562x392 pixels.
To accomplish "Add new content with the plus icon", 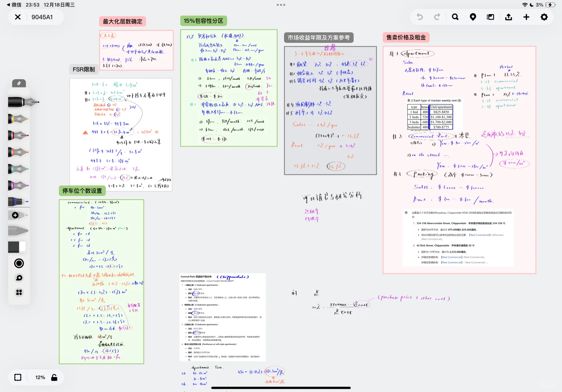I will 526,17.
